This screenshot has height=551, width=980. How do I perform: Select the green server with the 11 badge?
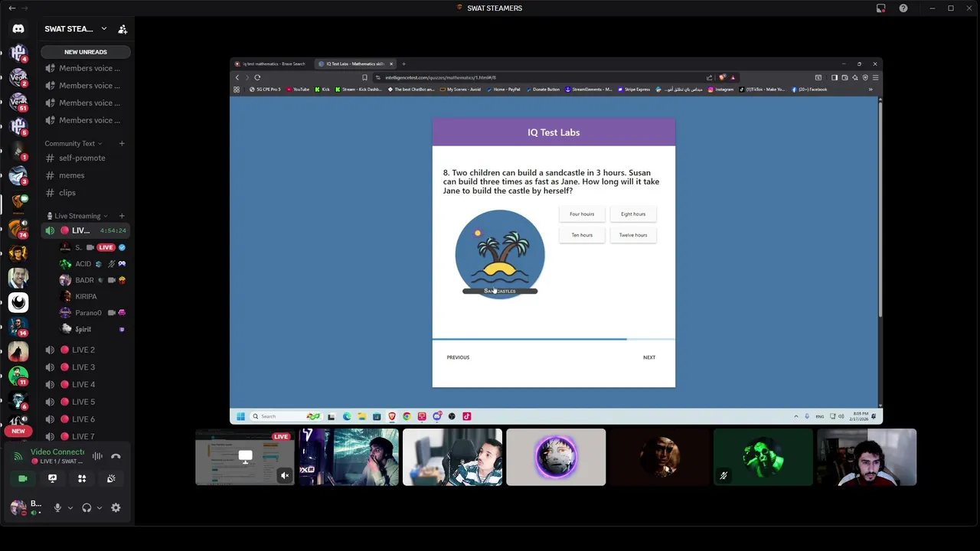[18, 376]
